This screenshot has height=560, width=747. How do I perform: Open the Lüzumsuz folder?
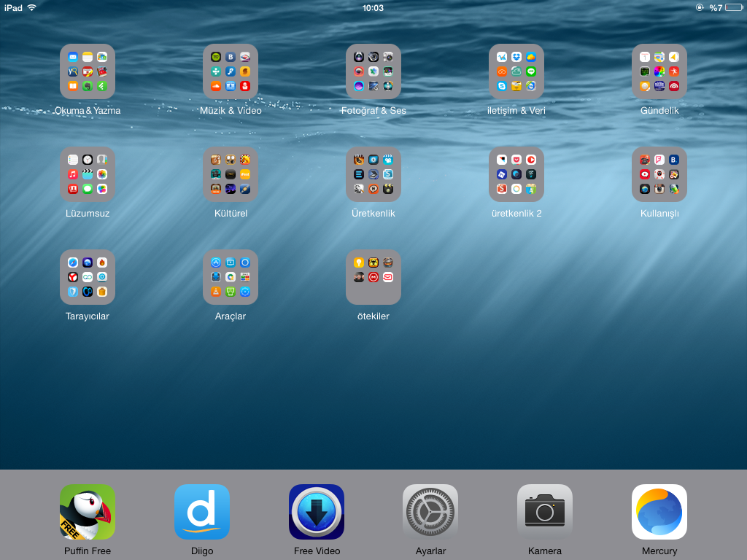(x=88, y=174)
